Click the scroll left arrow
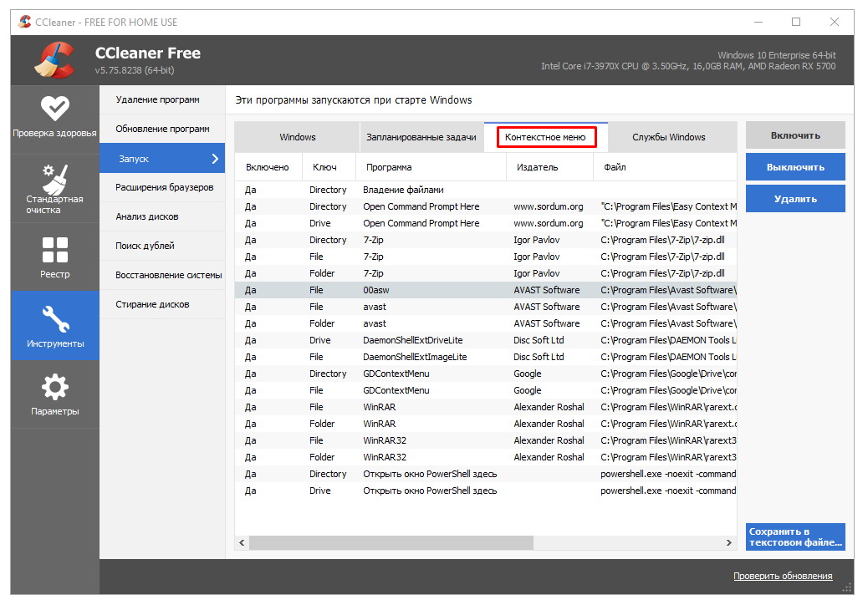 [242, 543]
